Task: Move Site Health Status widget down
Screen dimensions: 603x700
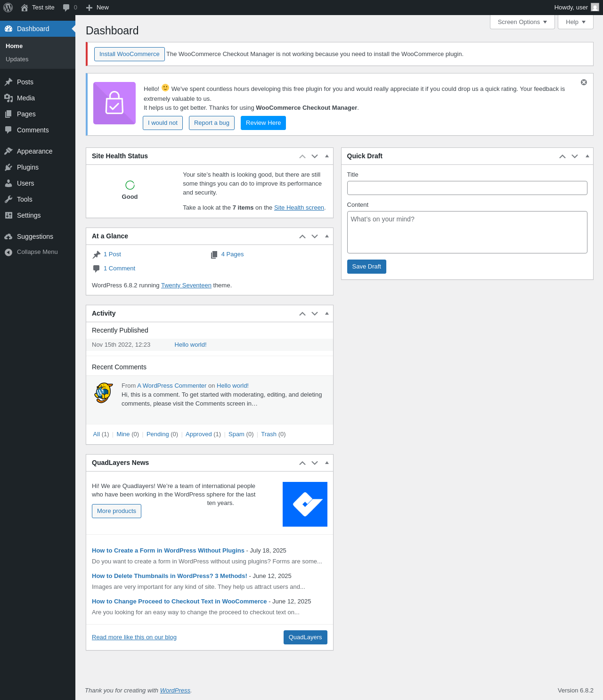Action: click(x=315, y=156)
